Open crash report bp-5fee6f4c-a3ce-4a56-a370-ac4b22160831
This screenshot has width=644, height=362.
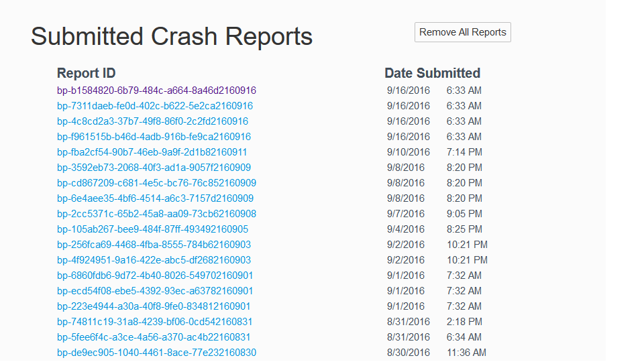point(154,337)
